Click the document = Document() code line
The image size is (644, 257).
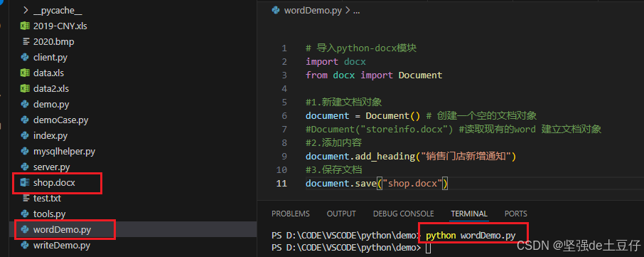pyautogui.click(x=421, y=116)
